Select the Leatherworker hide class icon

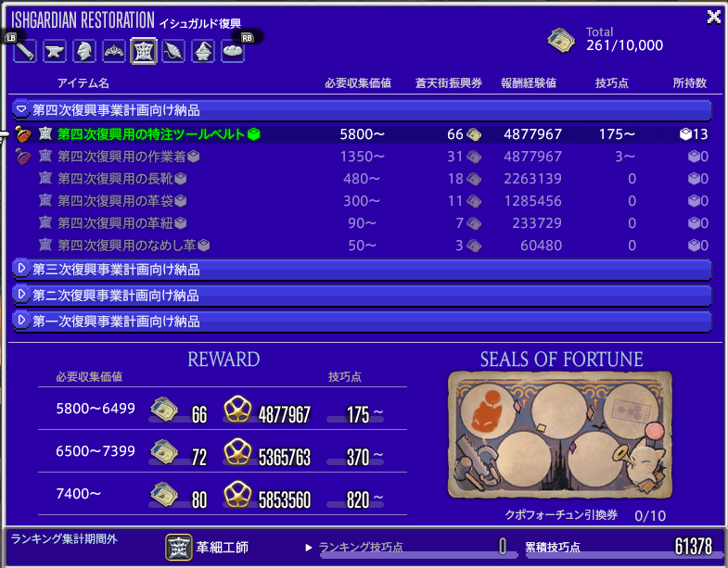point(144,51)
